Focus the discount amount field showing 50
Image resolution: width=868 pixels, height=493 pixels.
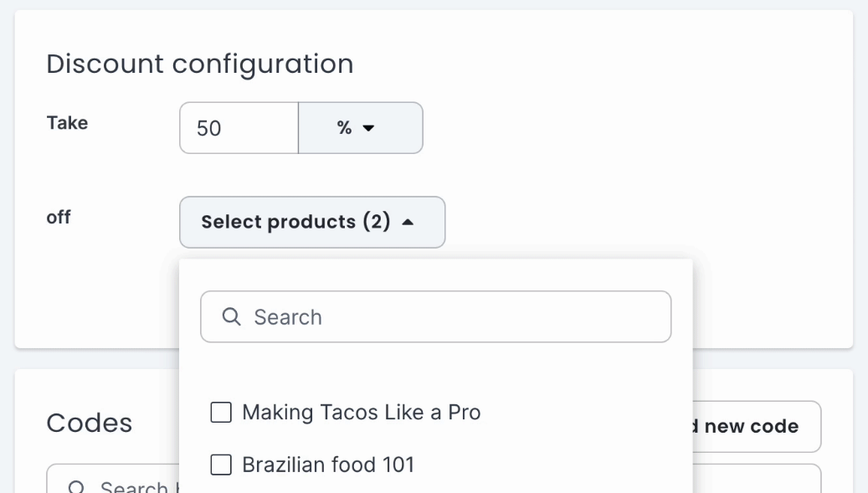[239, 128]
